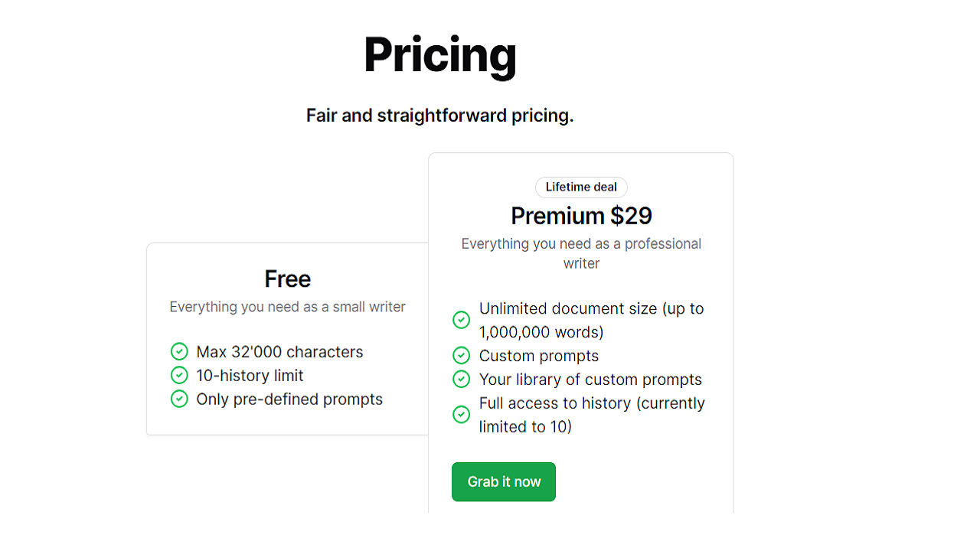The height and width of the screenshot is (551, 980).
Task: Click the Max 32'000 characters feature text
Action: [x=279, y=352]
